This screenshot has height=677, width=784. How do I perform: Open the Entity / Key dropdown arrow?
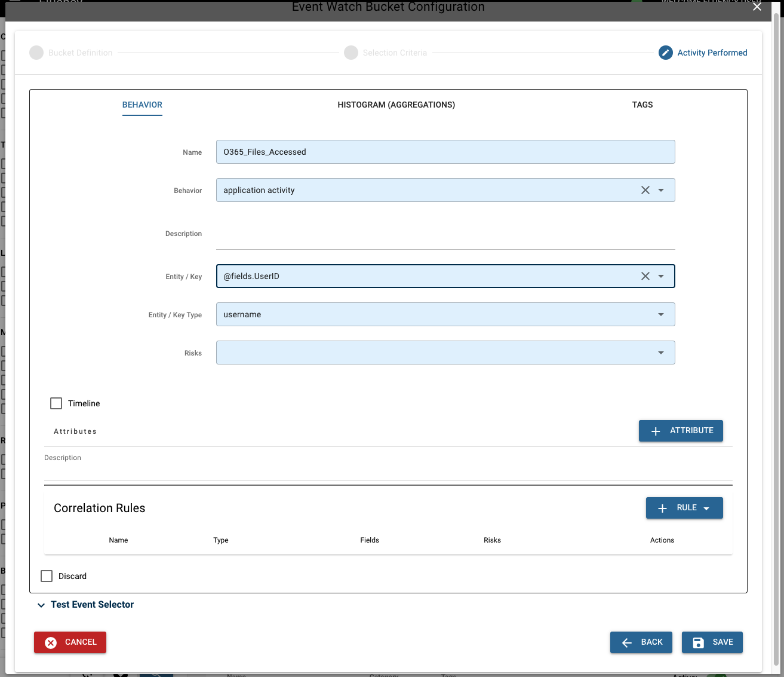(x=661, y=276)
